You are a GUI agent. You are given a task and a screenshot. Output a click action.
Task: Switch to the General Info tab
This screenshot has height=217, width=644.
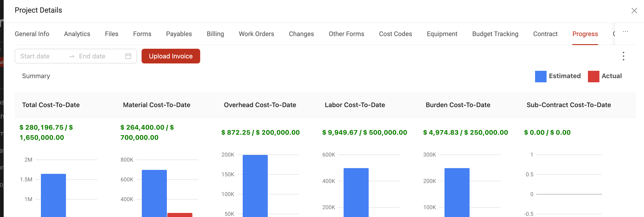click(32, 34)
